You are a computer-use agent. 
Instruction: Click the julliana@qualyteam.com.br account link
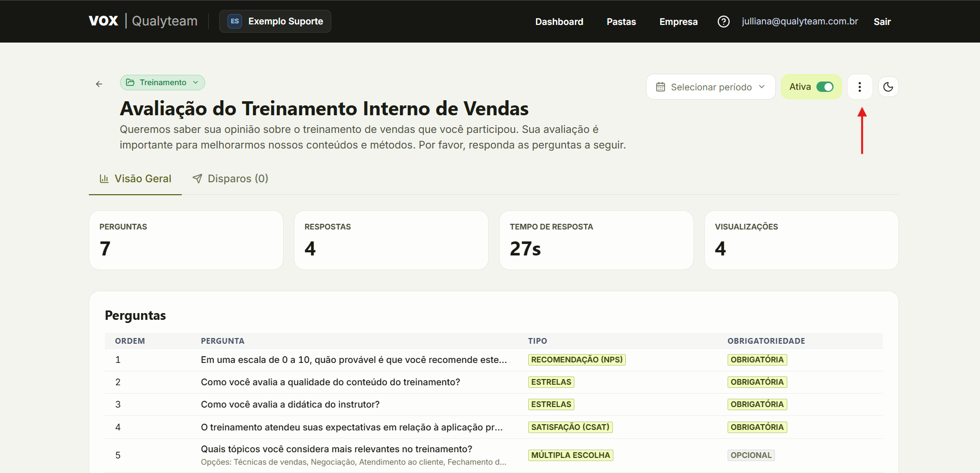[800, 21]
